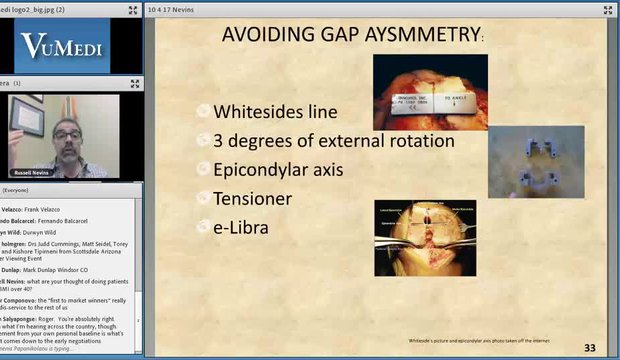Select Mark Dunlap's chat message
Image resolution: width=620 pixels, height=360 pixels.
pos(44,270)
